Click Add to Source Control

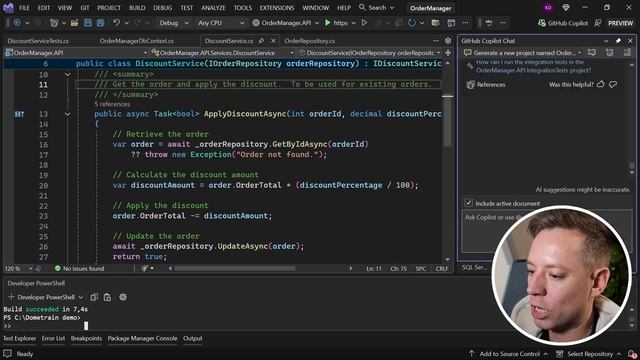(x=509, y=354)
